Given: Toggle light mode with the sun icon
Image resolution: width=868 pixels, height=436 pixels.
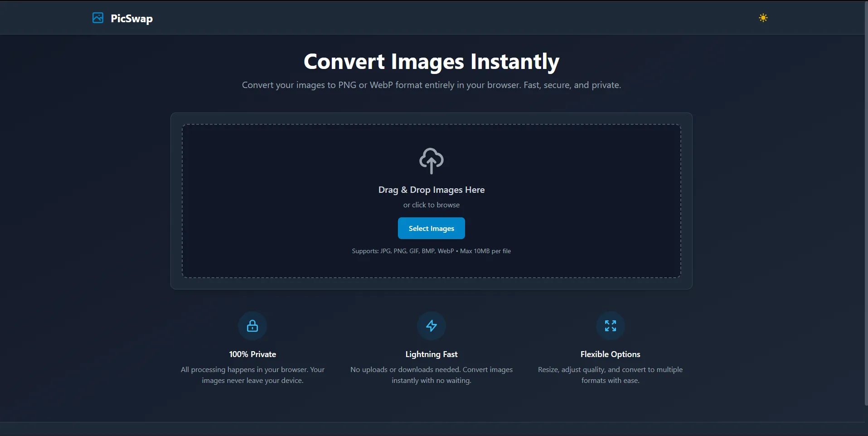Looking at the screenshot, I should coord(763,18).
